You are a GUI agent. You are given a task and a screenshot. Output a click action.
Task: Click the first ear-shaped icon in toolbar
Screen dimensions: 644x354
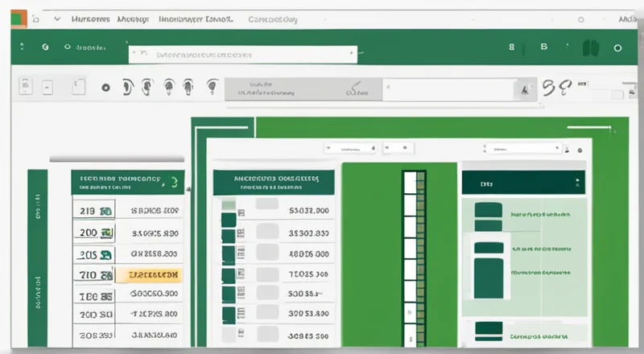(x=129, y=86)
